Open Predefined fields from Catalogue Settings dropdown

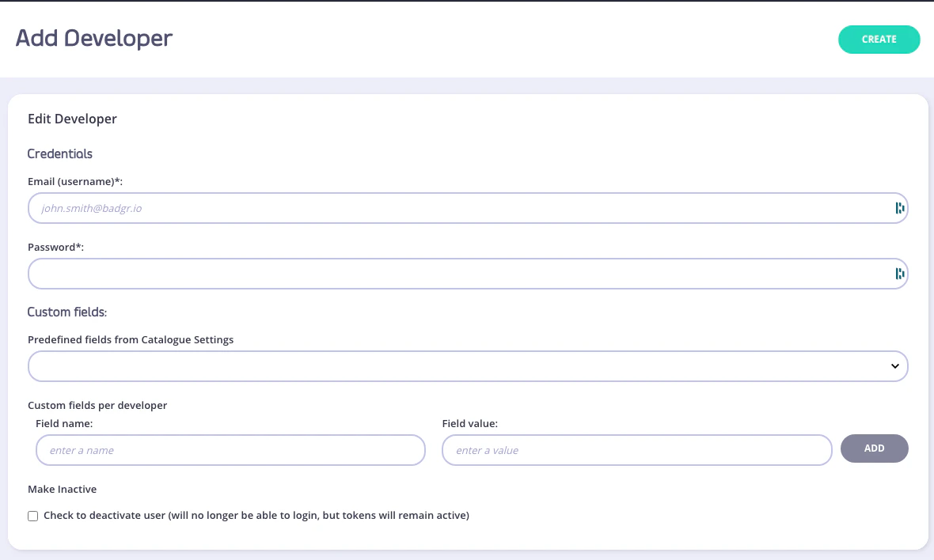[x=467, y=366]
